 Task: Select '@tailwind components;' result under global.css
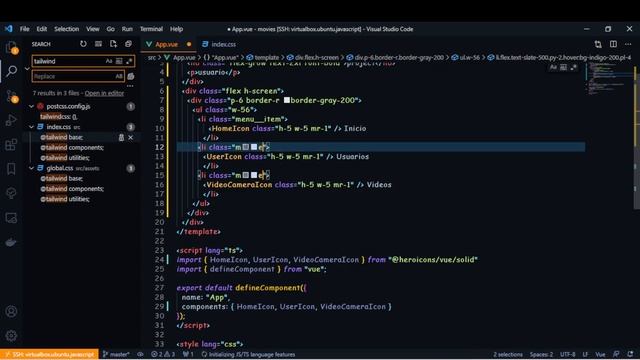72,189
